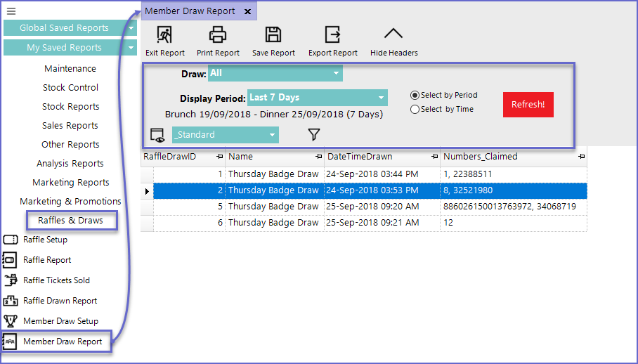Open Raffle Tickets Sold report

56,280
